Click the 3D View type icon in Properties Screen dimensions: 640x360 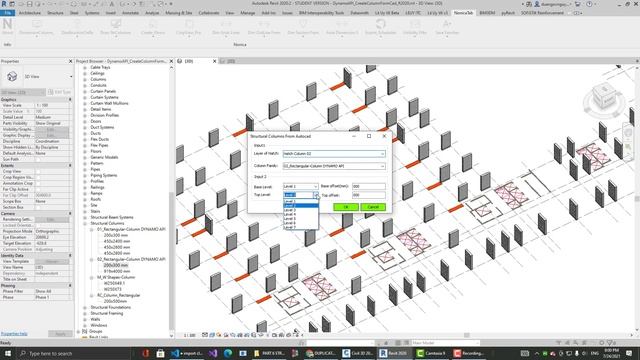click(x=12, y=76)
